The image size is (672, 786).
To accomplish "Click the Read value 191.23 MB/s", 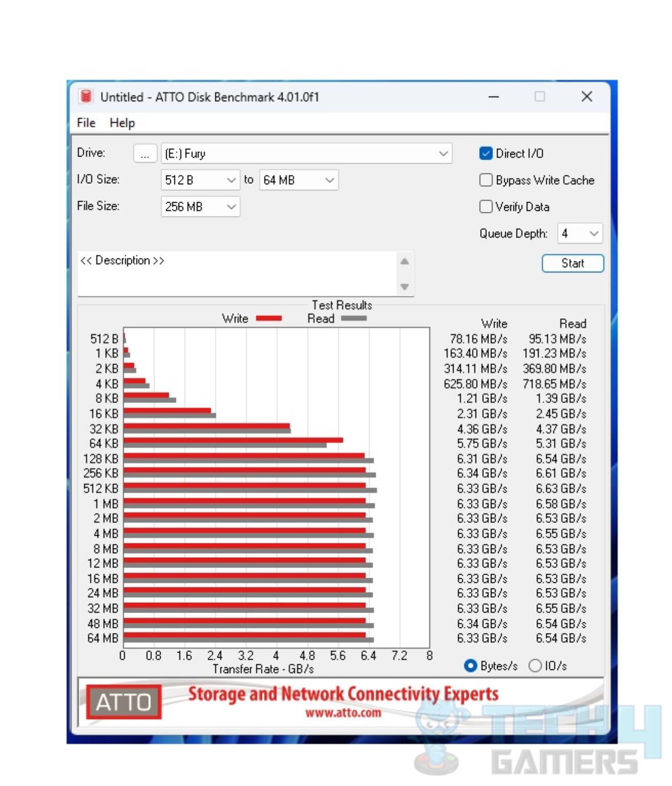I will pyautogui.click(x=554, y=354).
